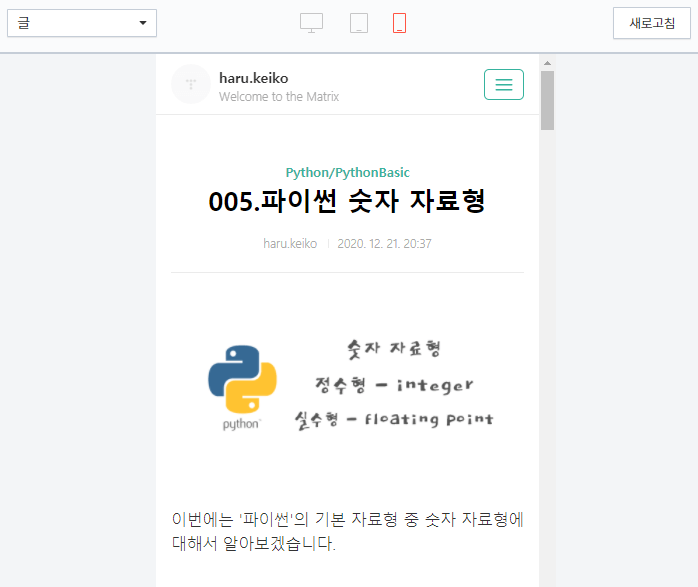This screenshot has height=587, width=698.
Task: Click the Welcome to the Matrix tagline
Action: point(279,97)
